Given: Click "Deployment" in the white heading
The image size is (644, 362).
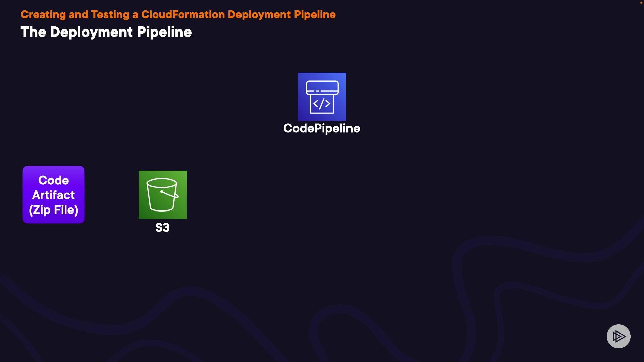Looking at the screenshot, I should coord(91,32).
